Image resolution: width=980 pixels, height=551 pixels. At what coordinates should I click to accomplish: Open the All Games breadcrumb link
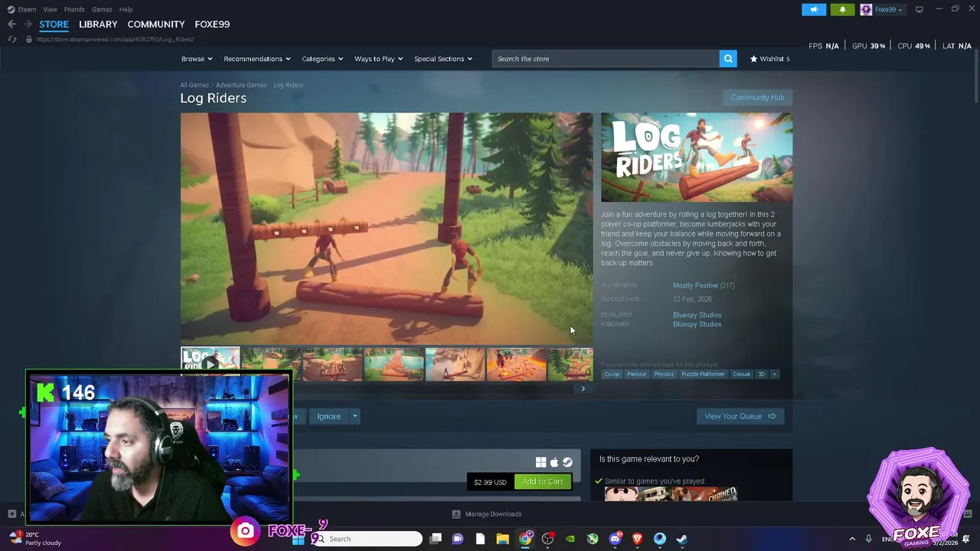(194, 85)
